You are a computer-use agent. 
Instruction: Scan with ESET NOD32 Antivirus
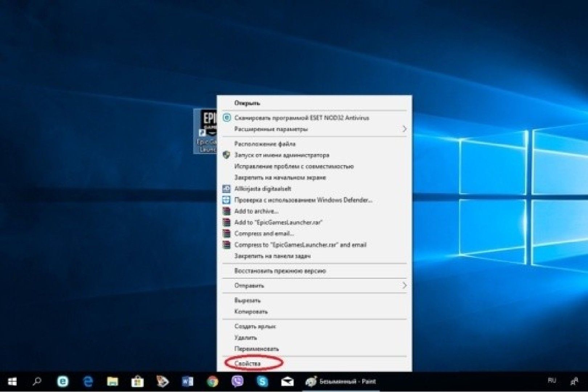coord(314,118)
